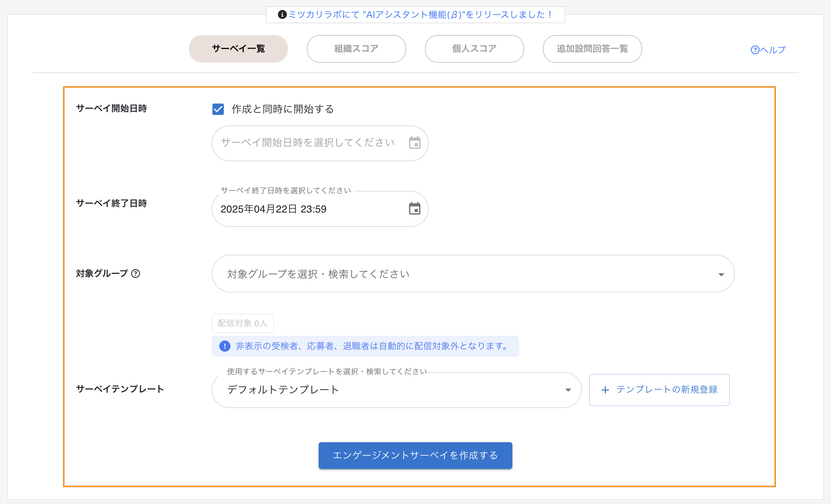Image resolution: width=831 pixels, height=504 pixels.
Task: Click the target group help question icon
Action: coord(136,274)
